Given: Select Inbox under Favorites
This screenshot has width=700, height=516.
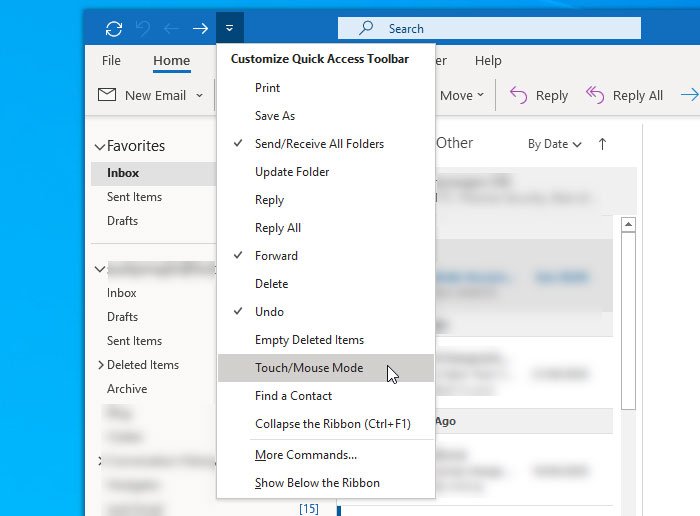Looking at the screenshot, I should coord(154,173).
